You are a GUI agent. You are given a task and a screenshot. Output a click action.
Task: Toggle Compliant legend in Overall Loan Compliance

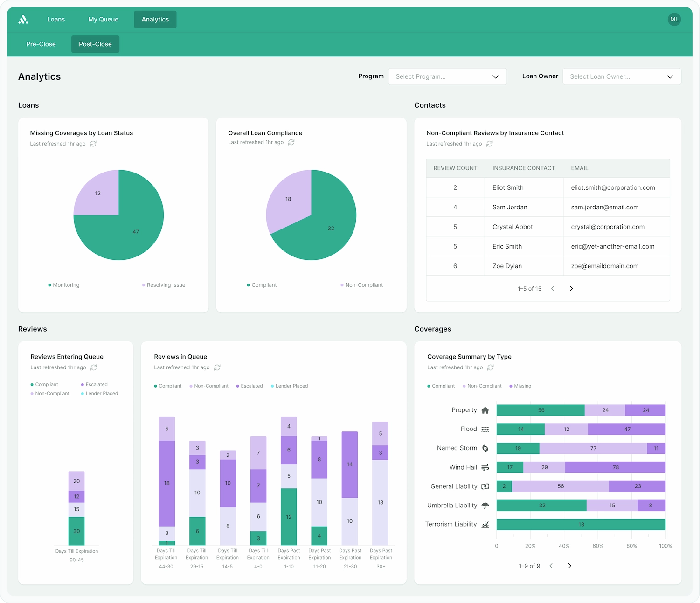click(x=262, y=285)
